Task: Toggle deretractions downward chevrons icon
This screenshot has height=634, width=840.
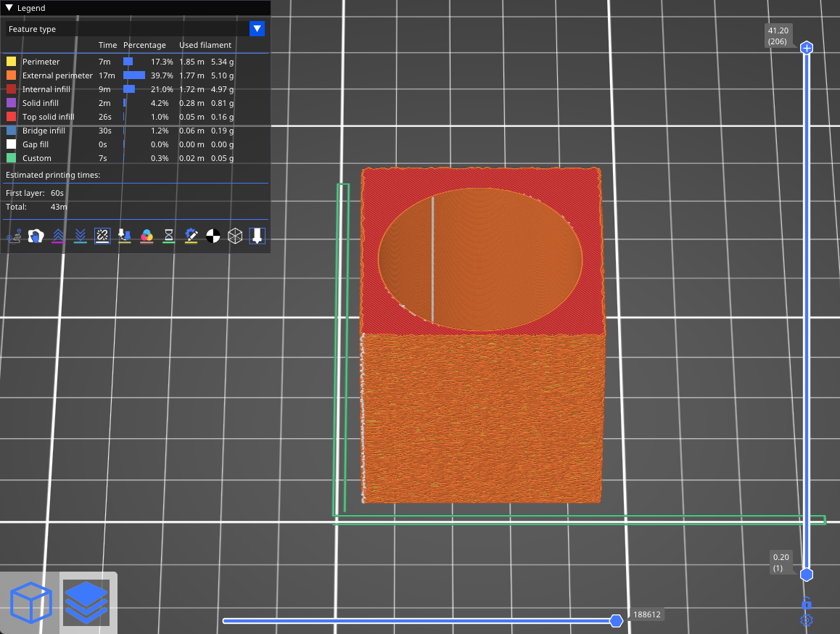Action: click(x=81, y=236)
